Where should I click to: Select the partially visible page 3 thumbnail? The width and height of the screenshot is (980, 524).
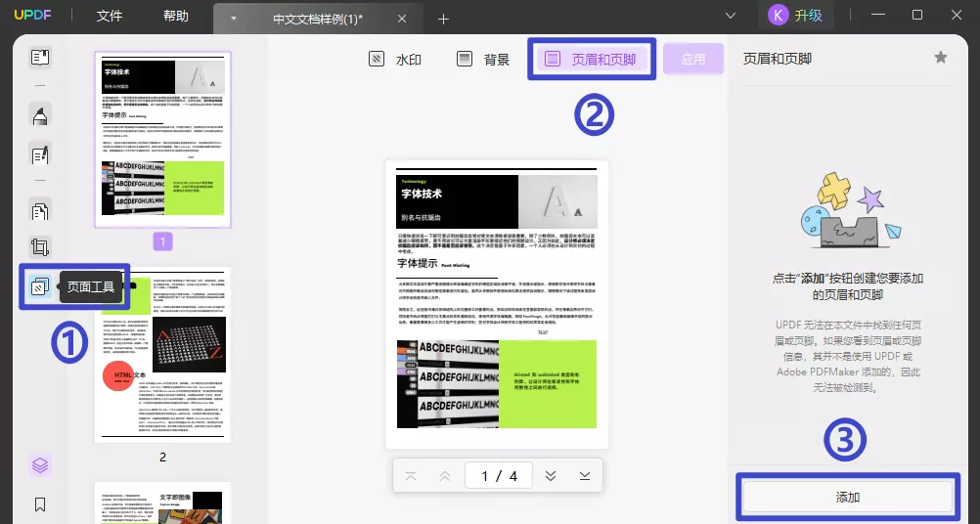point(162,502)
